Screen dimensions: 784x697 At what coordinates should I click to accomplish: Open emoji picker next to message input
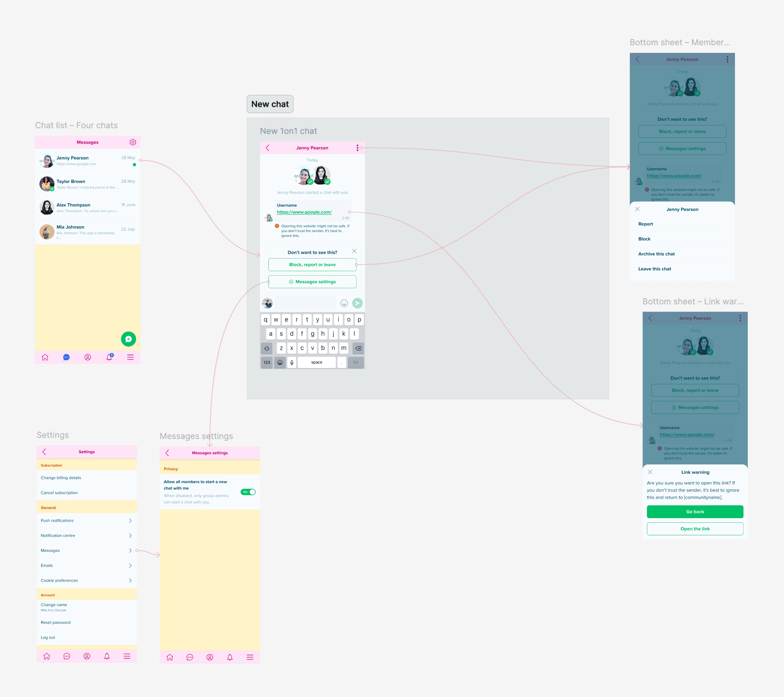point(344,303)
